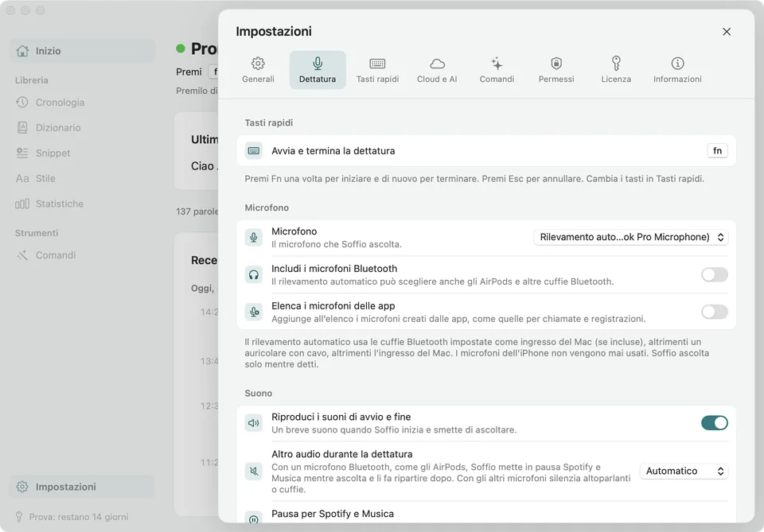Click the Tasti rapidi section heading

(x=268, y=122)
